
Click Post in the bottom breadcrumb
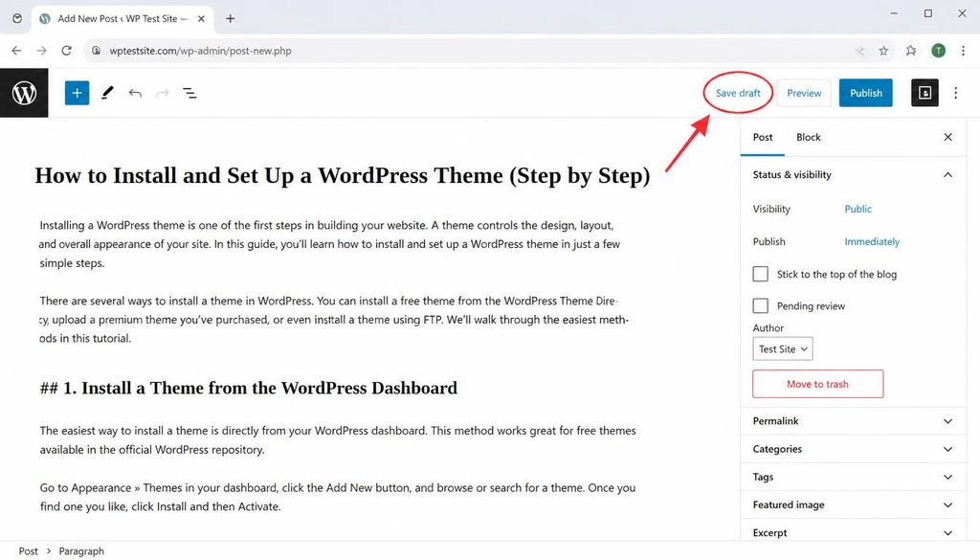pyautogui.click(x=28, y=550)
